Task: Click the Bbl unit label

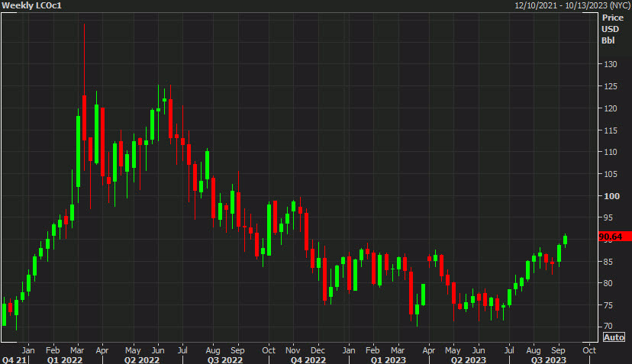Action: pyautogui.click(x=608, y=40)
